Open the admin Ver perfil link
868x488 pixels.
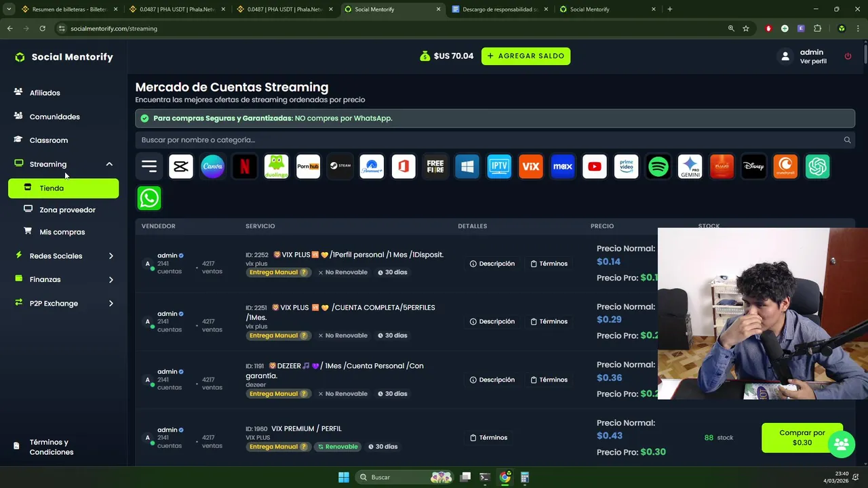tap(813, 62)
